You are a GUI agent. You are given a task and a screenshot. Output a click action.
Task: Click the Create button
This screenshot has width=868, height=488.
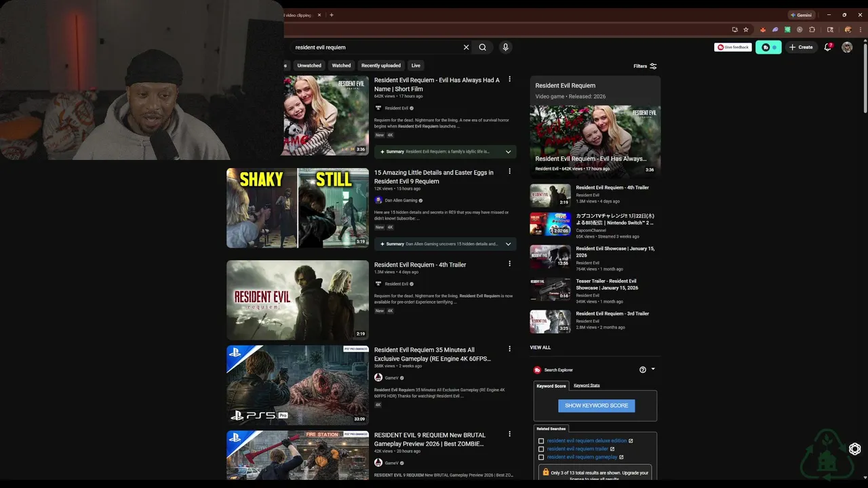point(801,47)
